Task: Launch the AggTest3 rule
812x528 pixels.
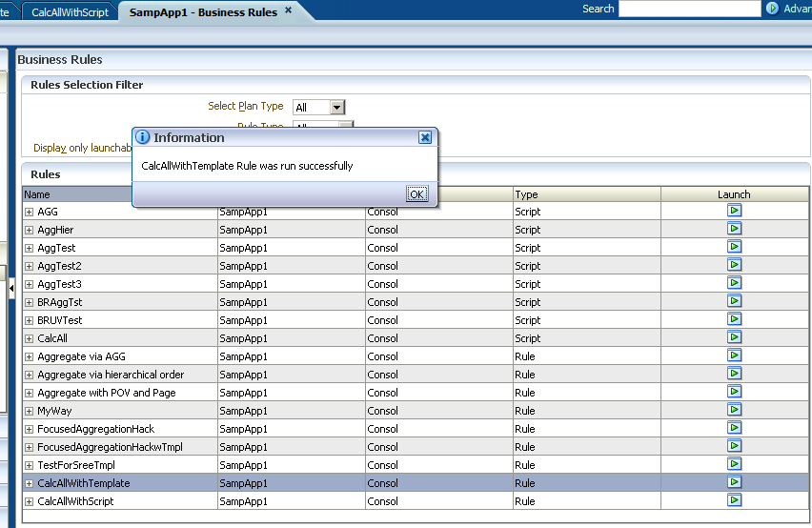Action: (734, 283)
